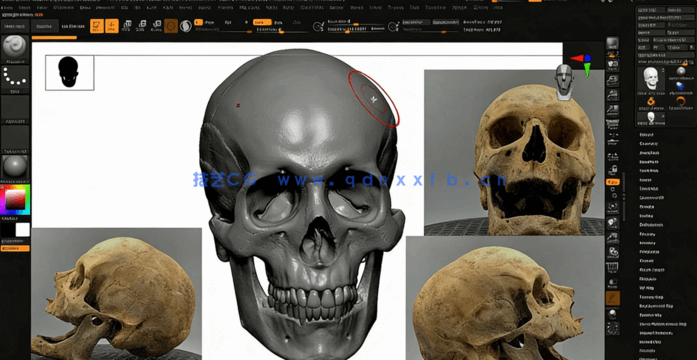Click the Load Tool button in Tool palette
Image resolution: width=697 pixels, height=360 pixels.
pos(650,10)
